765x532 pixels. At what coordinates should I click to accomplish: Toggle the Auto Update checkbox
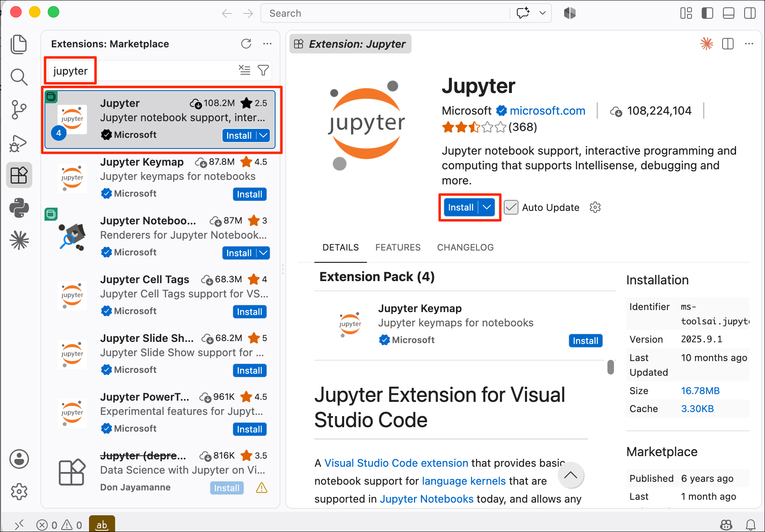click(x=511, y=207)
